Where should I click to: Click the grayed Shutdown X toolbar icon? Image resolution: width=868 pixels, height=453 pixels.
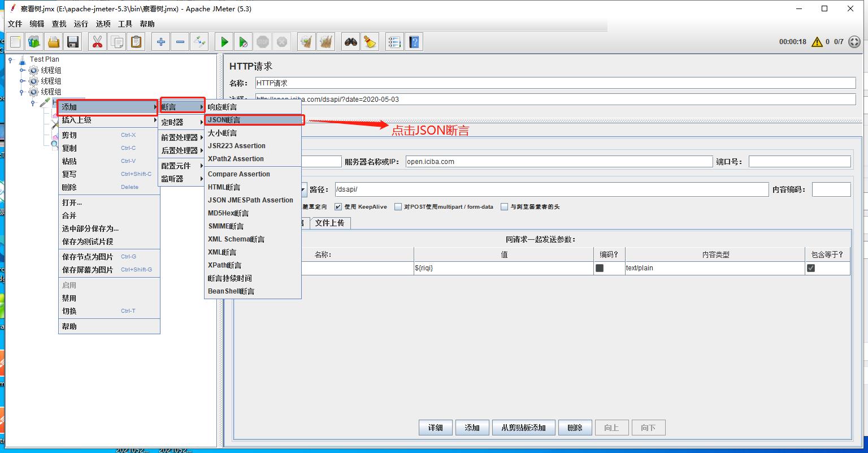(x=281, y=42)
